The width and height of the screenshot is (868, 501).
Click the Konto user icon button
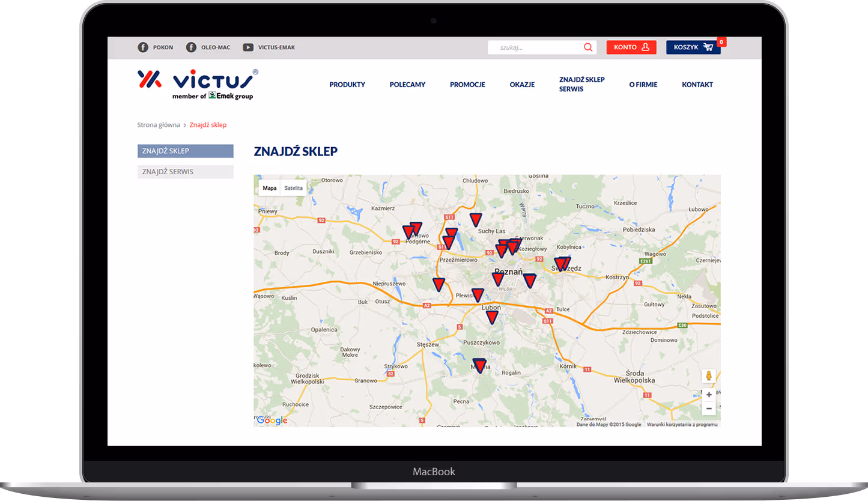(631, 47)
